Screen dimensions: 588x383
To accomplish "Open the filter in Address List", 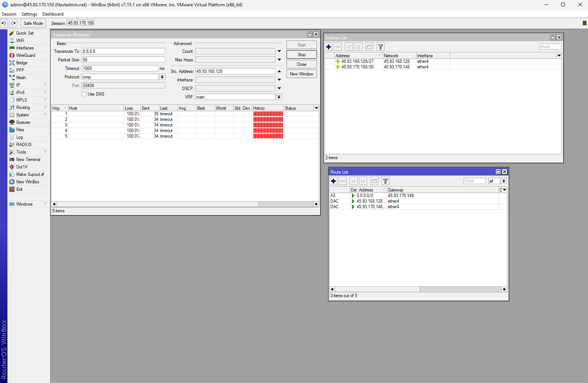I will pyautogui.click(x=380, y=47).
